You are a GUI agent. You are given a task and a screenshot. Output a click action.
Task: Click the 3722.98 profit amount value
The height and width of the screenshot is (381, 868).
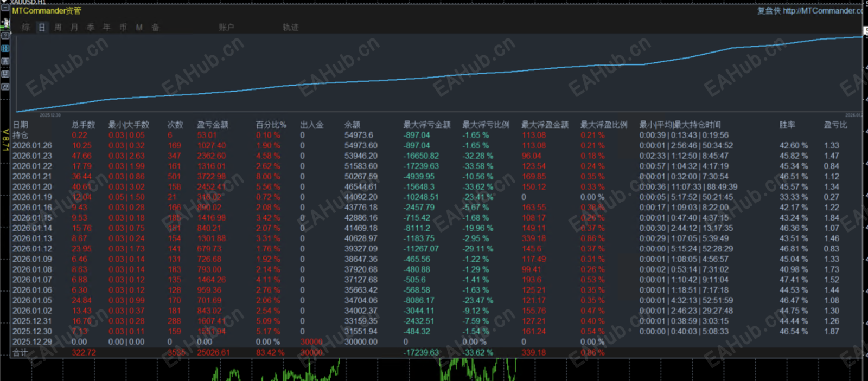(212, 176)
